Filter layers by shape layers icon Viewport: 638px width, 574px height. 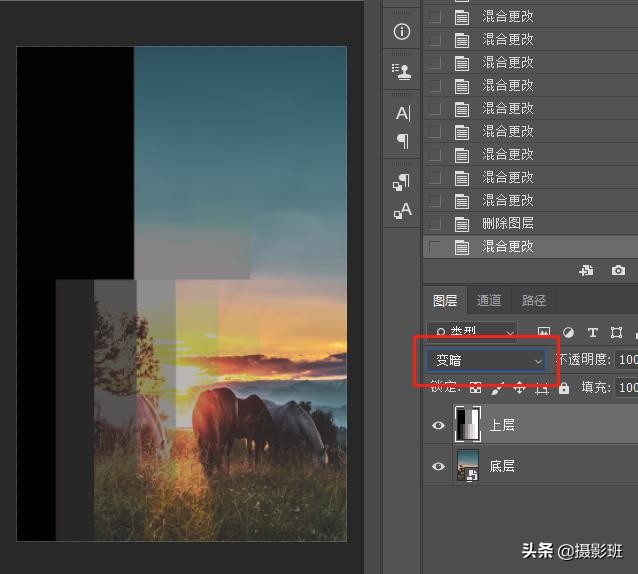point(616,333)
